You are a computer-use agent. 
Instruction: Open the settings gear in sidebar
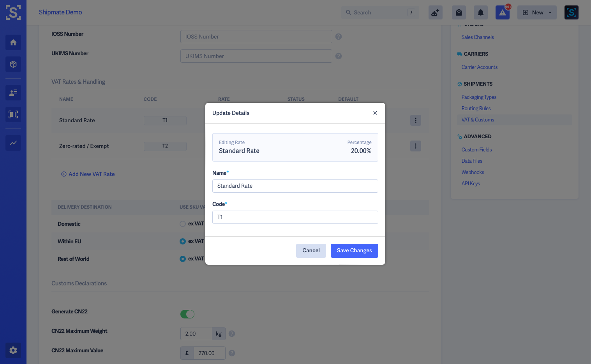point(13,350)
